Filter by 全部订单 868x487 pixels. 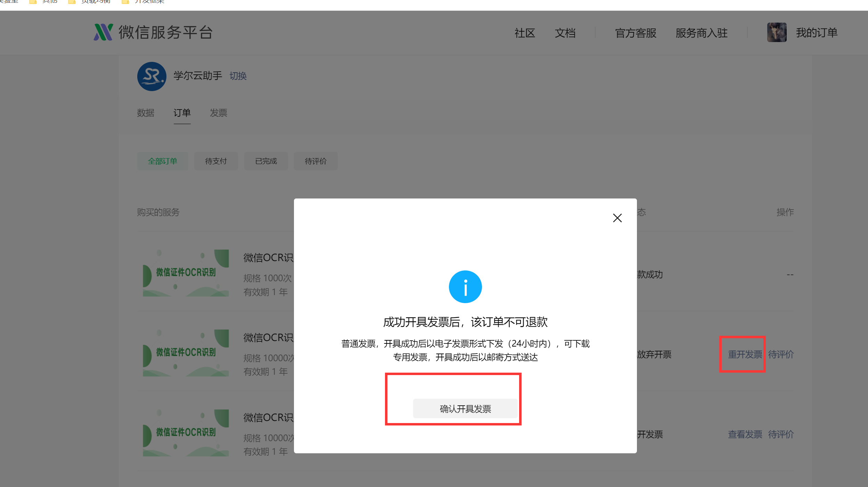(x=162, y=161)
